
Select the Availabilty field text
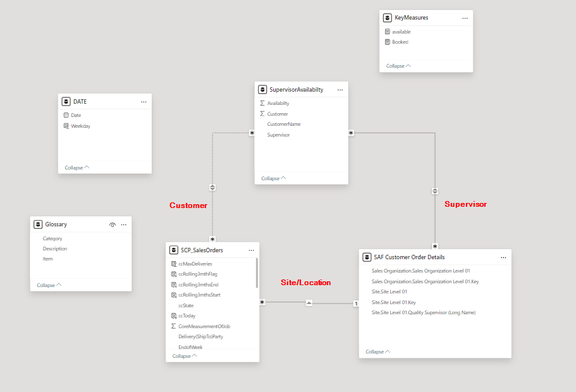[278, 103]
